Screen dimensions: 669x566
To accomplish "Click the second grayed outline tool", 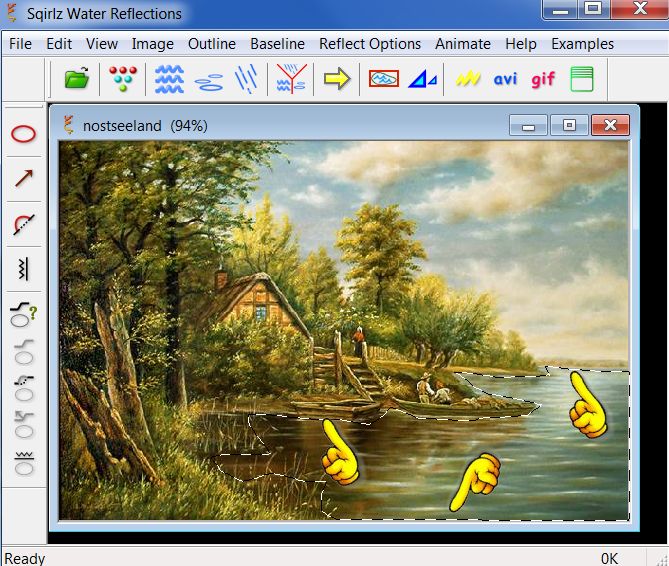I will click(24, 352).
